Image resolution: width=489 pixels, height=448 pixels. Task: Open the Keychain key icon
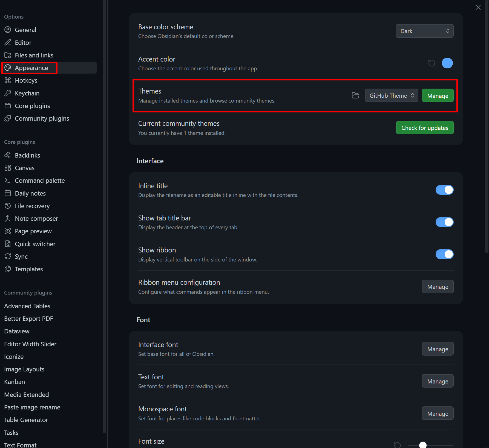pyautogui.click(x=8, y=93)
